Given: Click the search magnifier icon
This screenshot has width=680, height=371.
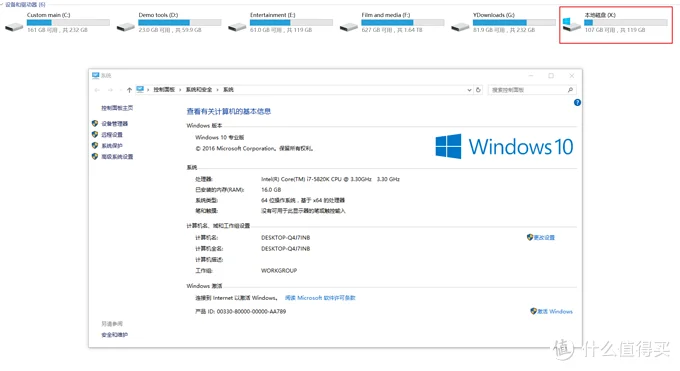Looking at the screenshot, I should (570, 90).
